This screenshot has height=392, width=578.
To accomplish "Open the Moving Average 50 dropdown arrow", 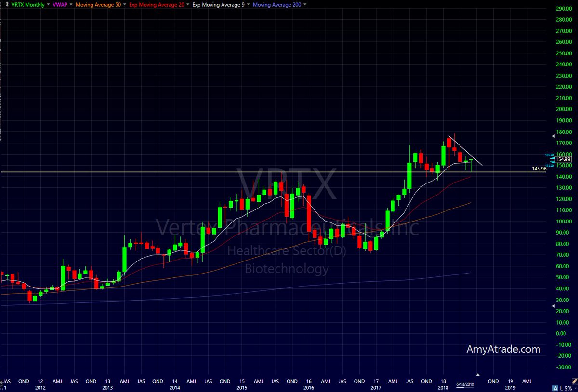I will point(124,5).
